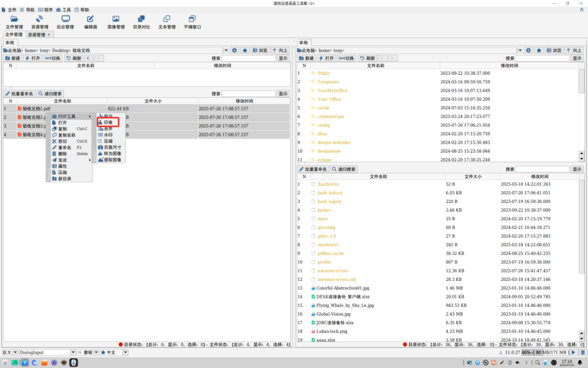Choose 页面尺寸 in the PDF submenu

pos(111,148)
